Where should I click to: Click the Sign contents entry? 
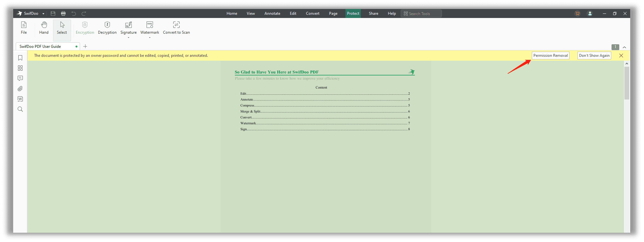325,129
